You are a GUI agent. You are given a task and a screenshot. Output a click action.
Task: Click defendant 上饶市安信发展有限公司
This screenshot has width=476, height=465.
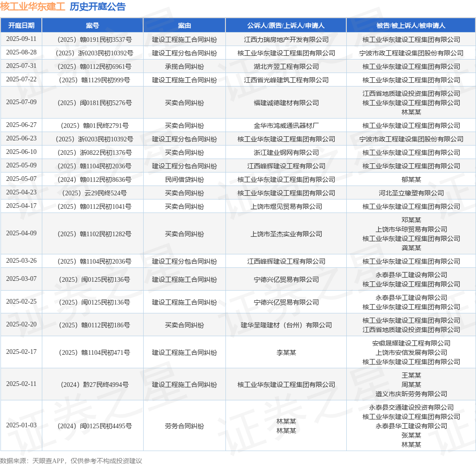click(411, 352)
